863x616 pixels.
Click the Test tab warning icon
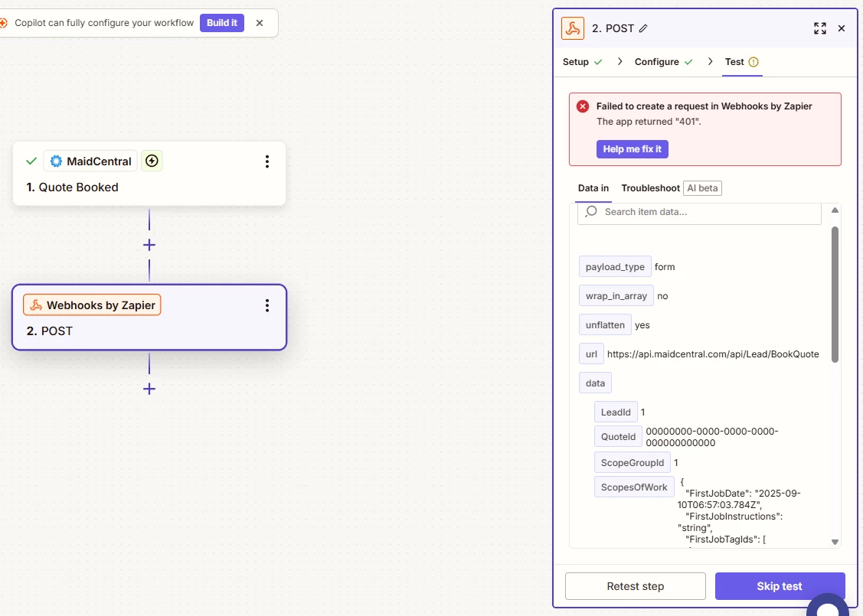pyautogui.click(x=753, y=62)
